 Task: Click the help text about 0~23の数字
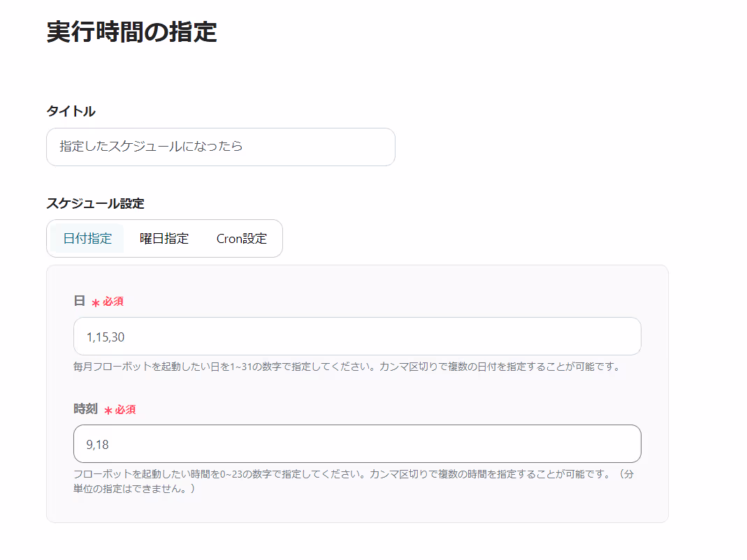pos(354,481)
